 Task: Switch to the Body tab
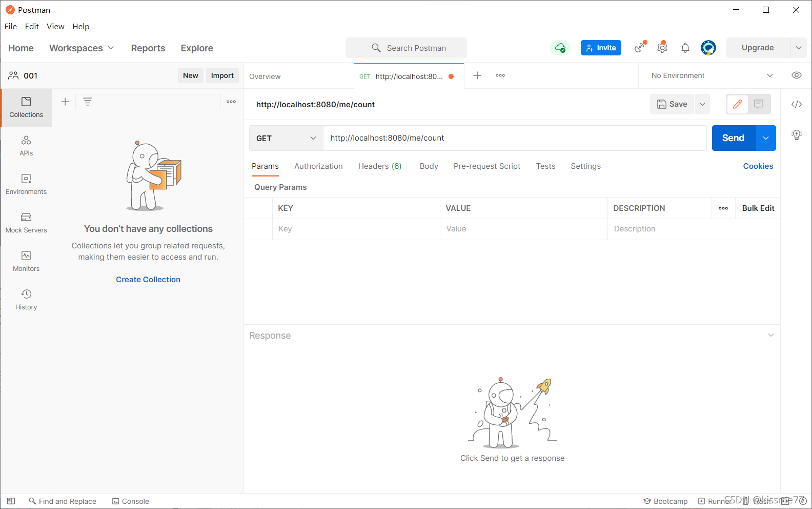pyautogui.click(x=429, y=166)
